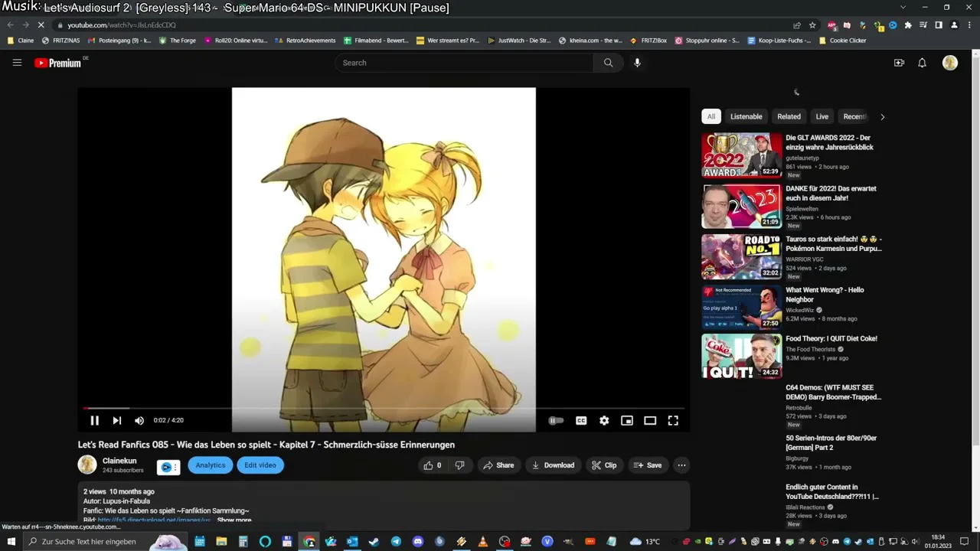This screenshot has width=980, height=551.
Task: Open Steam from the taskbar
Action: click(x=374, y=541)
